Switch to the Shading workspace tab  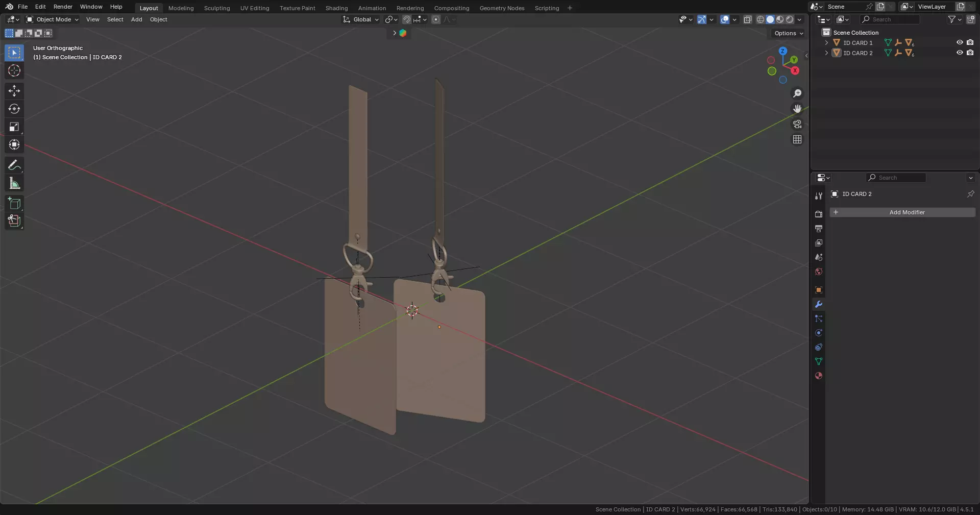pyautogui.click(x=336, y=8)
